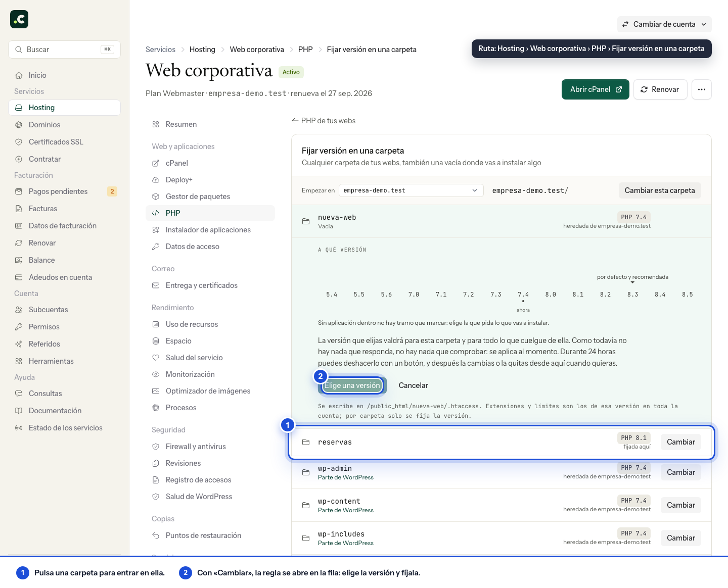The height and width of the screenshot is (588, 728).
Task: Click the Cambiar esta carpeta button
Action: click(660, 190)
